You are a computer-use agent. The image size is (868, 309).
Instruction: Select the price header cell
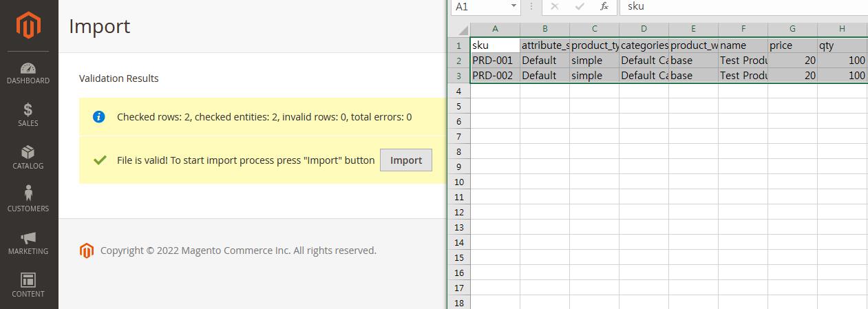coord(792,45)
